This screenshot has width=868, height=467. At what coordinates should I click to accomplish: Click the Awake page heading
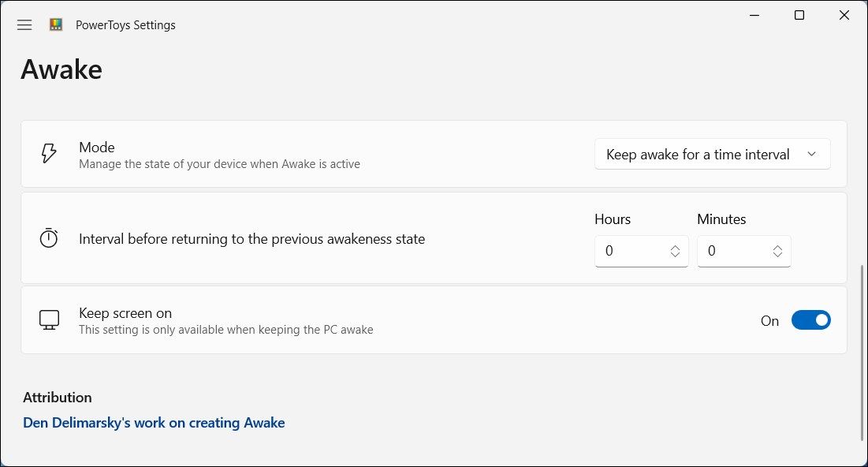(61, 69)
